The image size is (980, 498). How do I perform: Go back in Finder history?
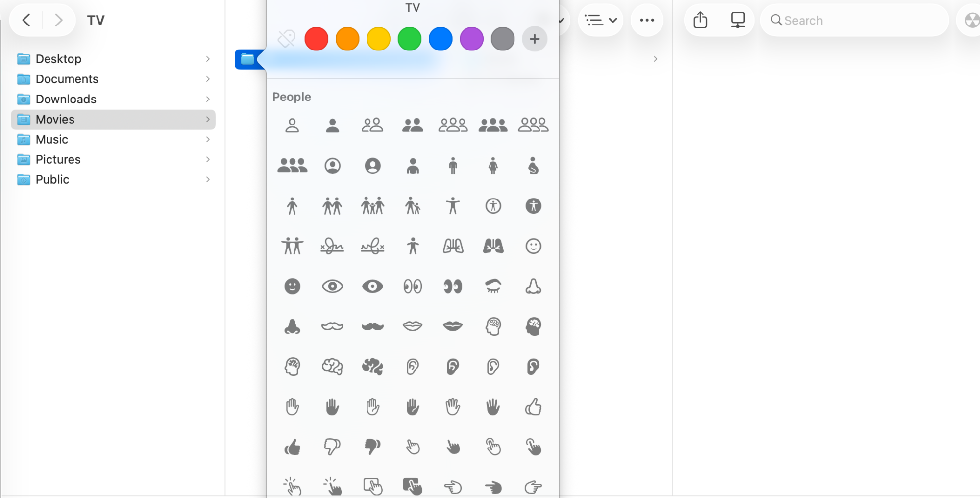[x=26, y=20]
